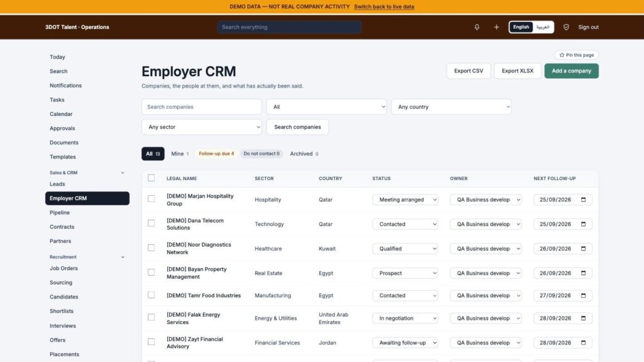Change Falak Energy 'In negotiation' status dropdown
The height and width of the screenshot is (362, 644).
click(x=406, y=318)
